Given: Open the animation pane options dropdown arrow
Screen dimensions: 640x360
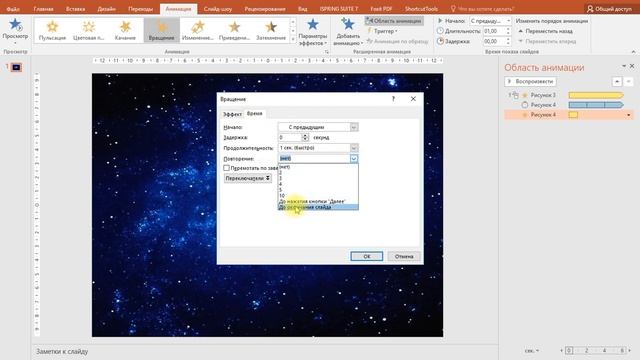Looking at the screenshot, I should click(x=624, y=66).
